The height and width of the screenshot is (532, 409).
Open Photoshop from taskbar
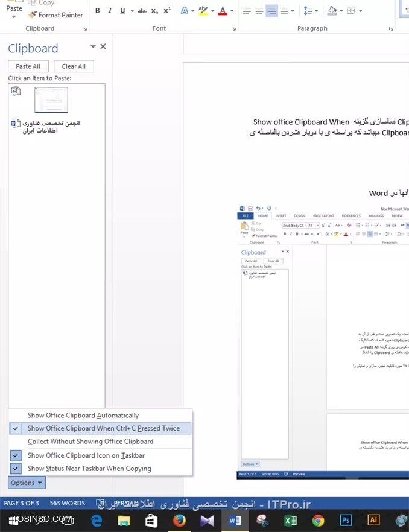pyautogui.click(x=346, y=521)
